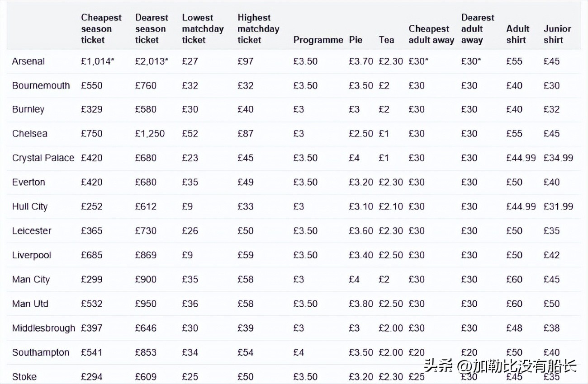Click the Tea column header
The width and height of the screenshot is (588, 384).
tap(386, 40)
